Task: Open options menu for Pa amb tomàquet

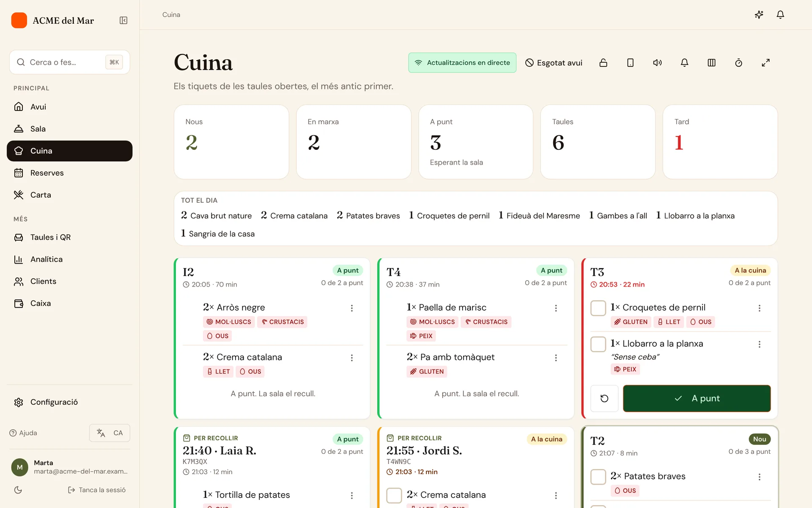Action: [556, 358]
